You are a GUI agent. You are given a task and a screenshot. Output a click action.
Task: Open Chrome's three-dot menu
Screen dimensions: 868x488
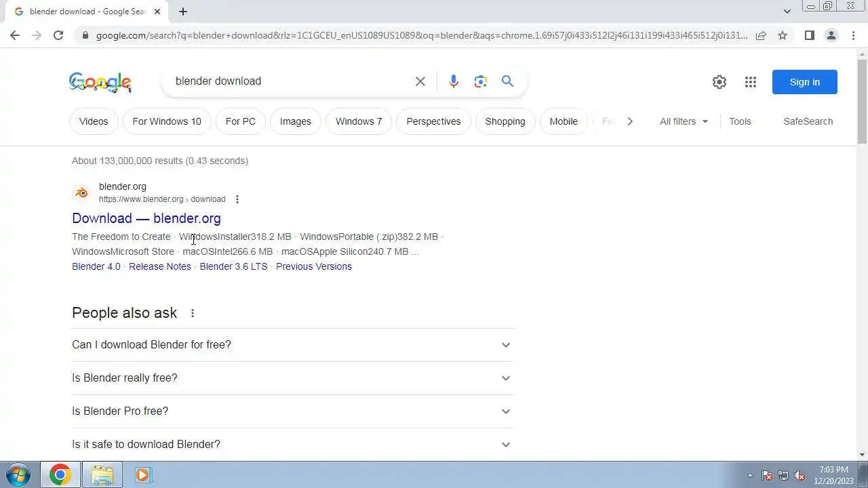point(853,35)
